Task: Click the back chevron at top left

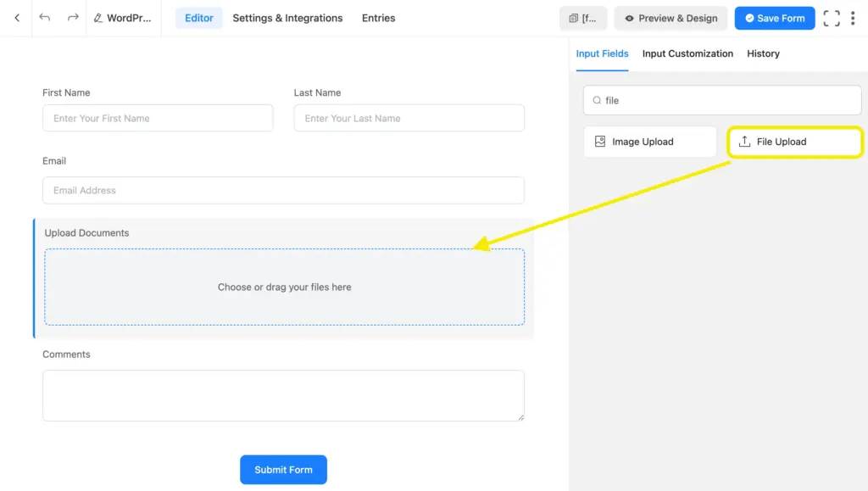Action: 16,17
